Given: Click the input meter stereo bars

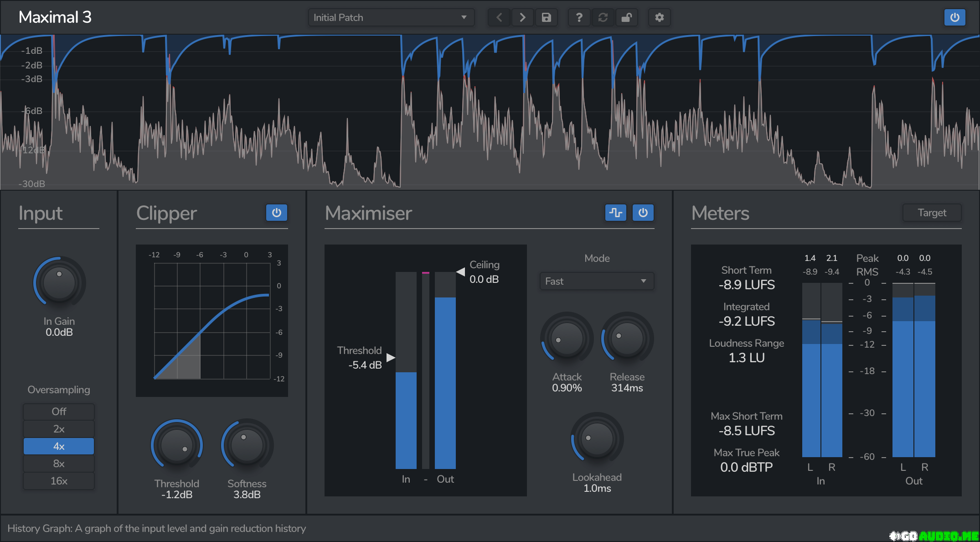Looking at the screenshot, I should click(x=822, y=370).
